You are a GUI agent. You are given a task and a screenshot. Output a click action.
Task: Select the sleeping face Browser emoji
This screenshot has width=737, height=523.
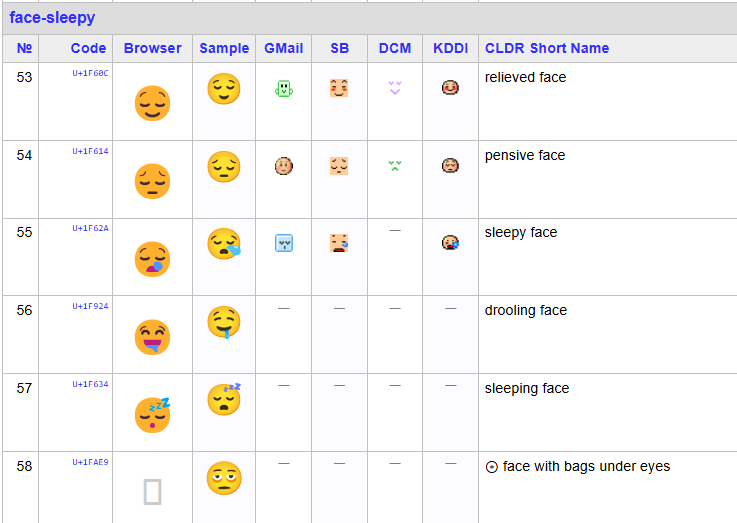click(152, 414)
